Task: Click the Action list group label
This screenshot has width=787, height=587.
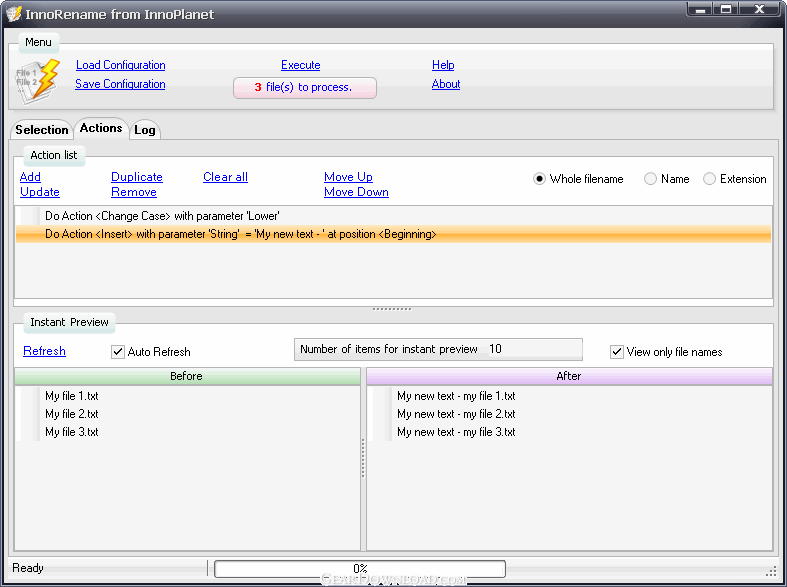Action: click(x=54, y=155)
